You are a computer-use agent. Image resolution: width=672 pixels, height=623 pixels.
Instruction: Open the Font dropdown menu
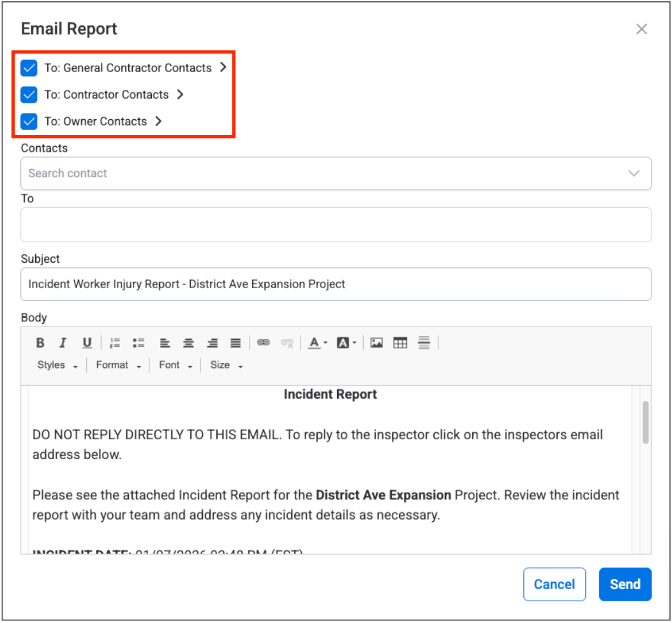click(175, 365)
